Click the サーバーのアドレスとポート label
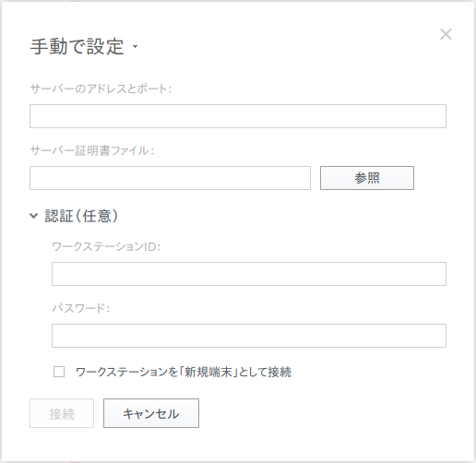This screenshot has width=476, height=463. [101, 89]
